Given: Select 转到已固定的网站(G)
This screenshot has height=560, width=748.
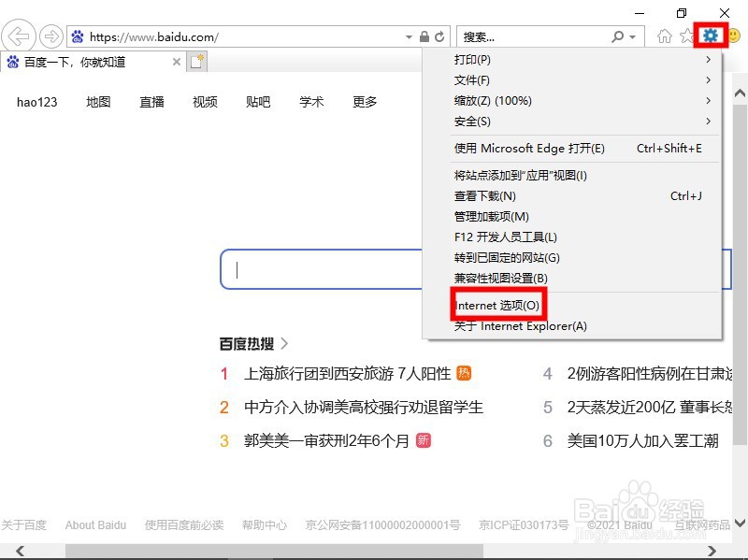Looking at the screenshot, I should (572, 258).
